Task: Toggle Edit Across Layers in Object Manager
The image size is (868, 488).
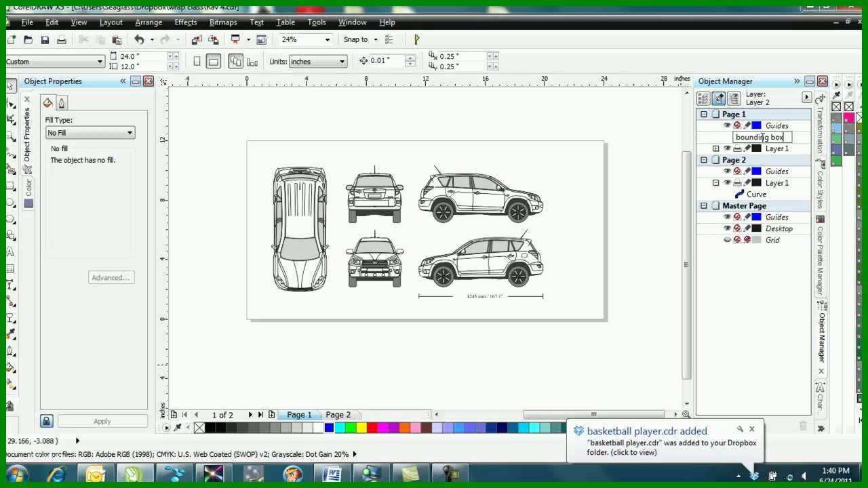Action: point(718,99)
